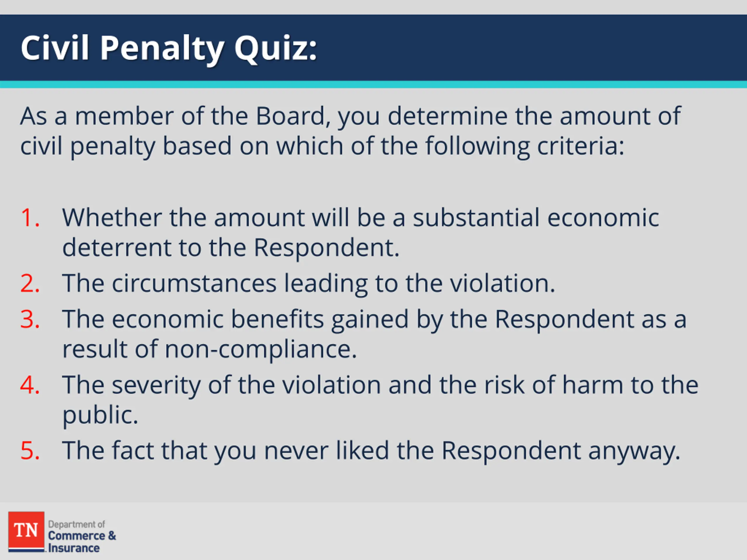Click the red number 4 list marker
Image resolution: width=747 pixels, height=560 pixels.
(30, 384)
